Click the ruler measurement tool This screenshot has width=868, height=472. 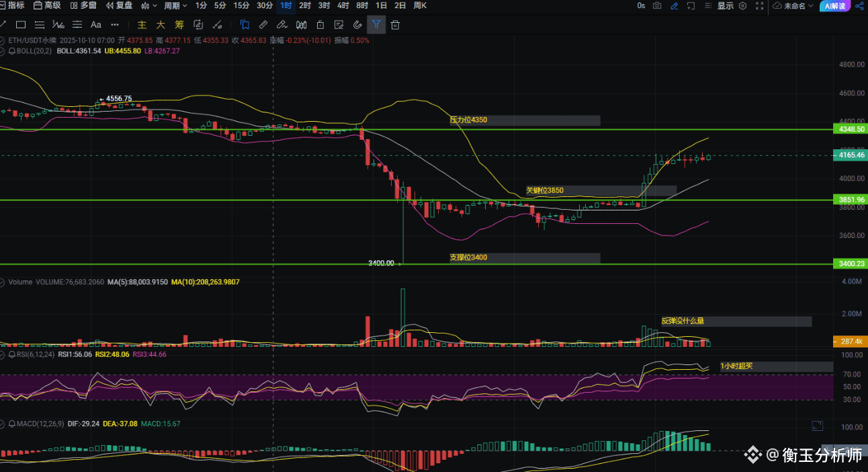263,25
